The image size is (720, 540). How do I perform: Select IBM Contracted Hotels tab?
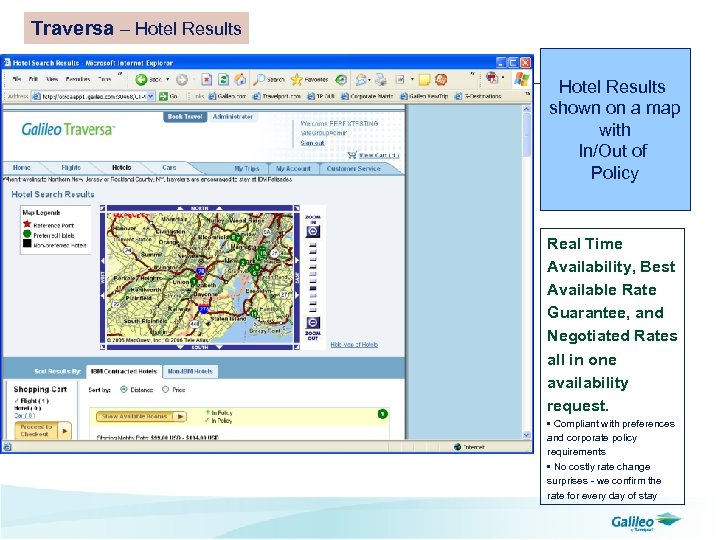pyautogui.click(x=124, y=371)
